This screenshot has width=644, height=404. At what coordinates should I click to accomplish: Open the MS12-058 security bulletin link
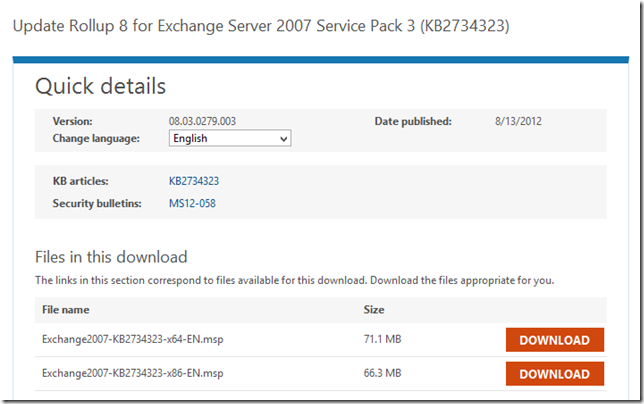(x=192, y=203)
